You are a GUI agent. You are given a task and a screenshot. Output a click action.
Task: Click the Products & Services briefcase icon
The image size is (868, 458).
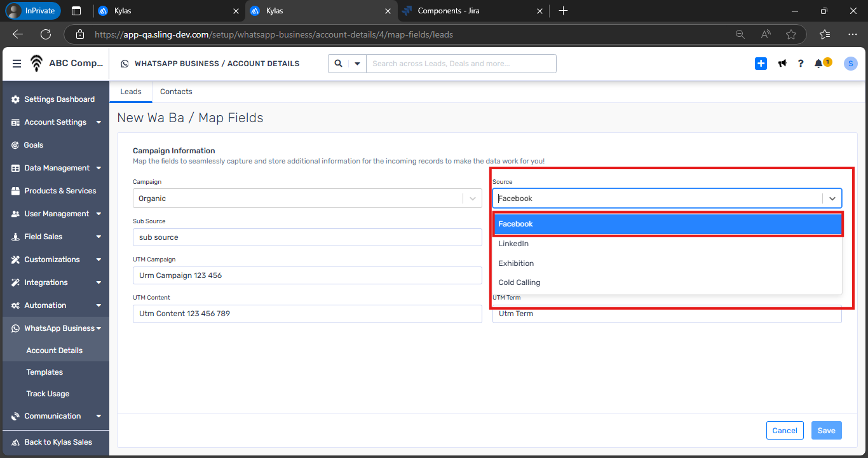click(x=16, y=191)
